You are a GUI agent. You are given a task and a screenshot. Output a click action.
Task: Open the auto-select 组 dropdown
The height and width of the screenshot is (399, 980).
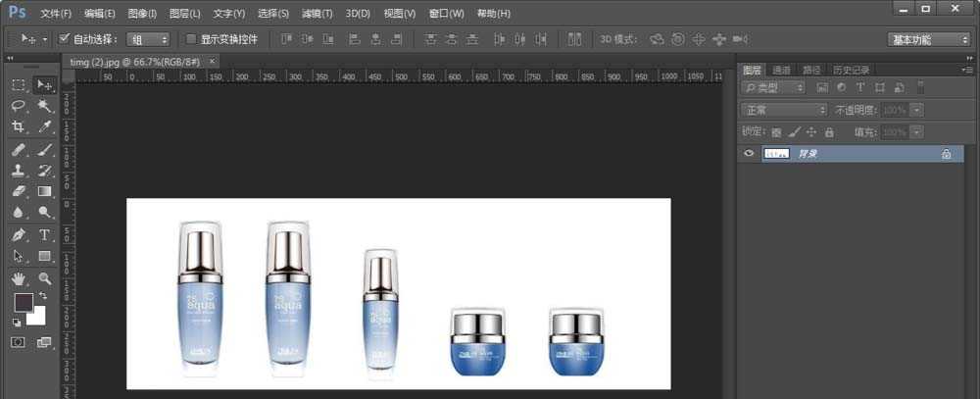[x=148, y=39]
